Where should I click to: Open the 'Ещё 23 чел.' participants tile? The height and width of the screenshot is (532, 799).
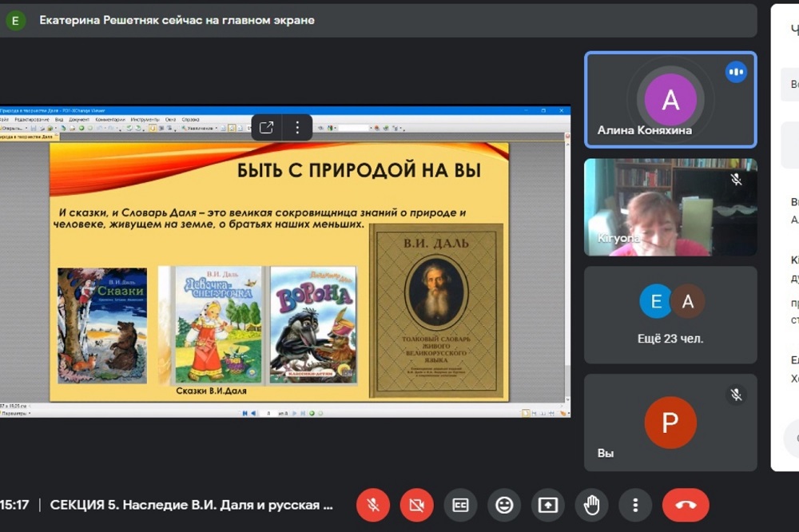point(670,315)
